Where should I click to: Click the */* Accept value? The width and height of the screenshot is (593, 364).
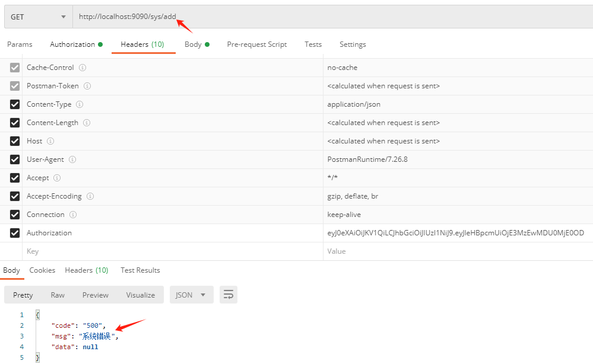(332, 177)
